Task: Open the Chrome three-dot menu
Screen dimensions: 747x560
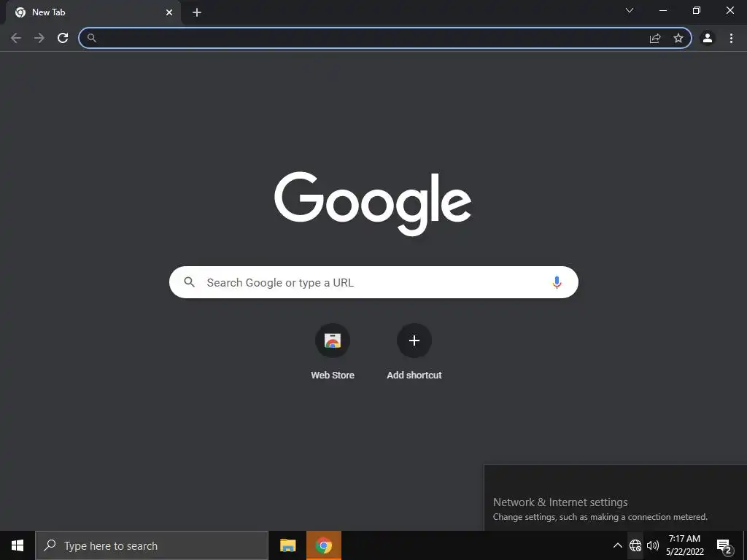Action: (731, 38)
